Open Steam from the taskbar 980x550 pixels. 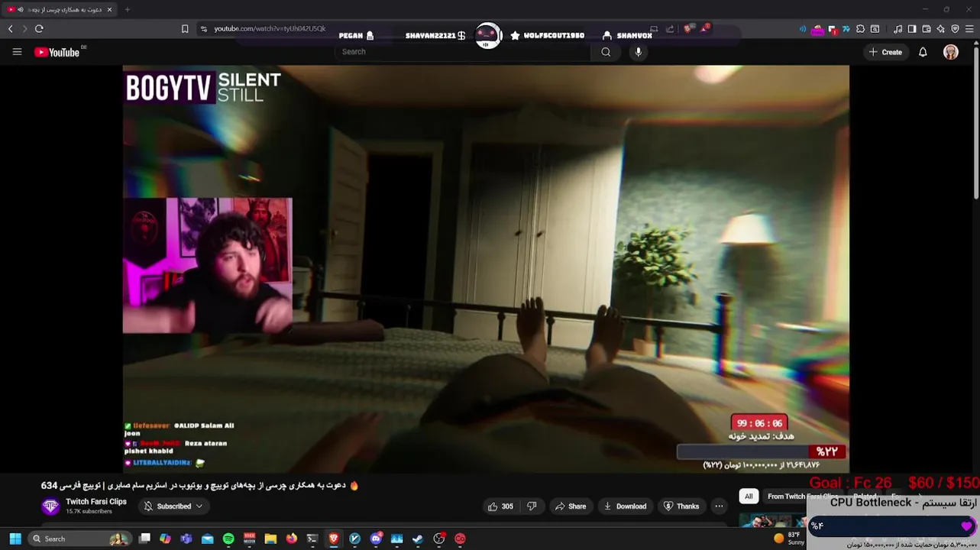point(418,539)
